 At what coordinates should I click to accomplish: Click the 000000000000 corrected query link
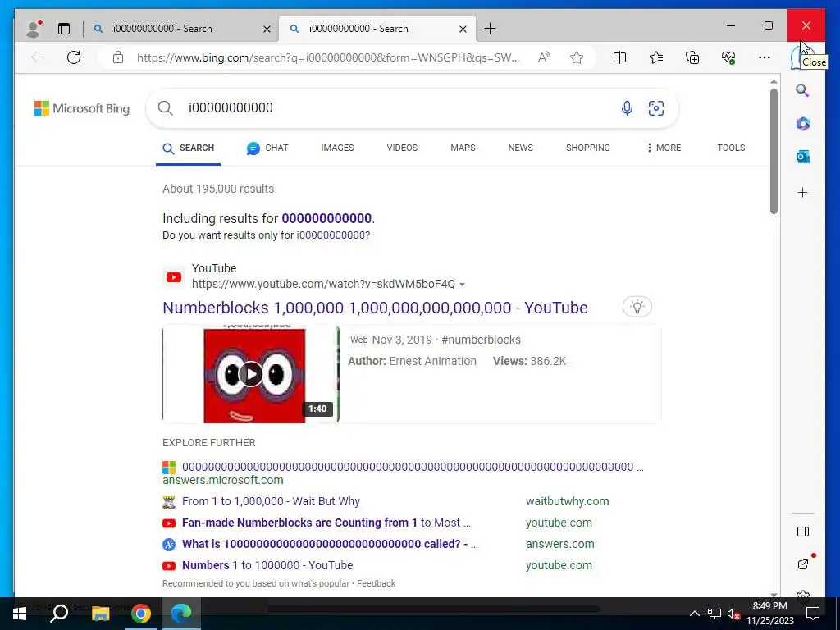(x=326, y=218)
